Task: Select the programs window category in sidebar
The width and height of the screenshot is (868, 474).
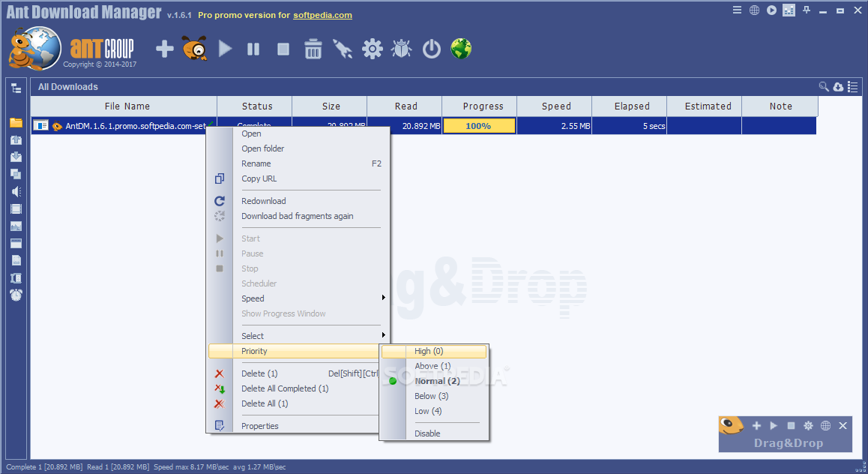Action: pos(16,243)
